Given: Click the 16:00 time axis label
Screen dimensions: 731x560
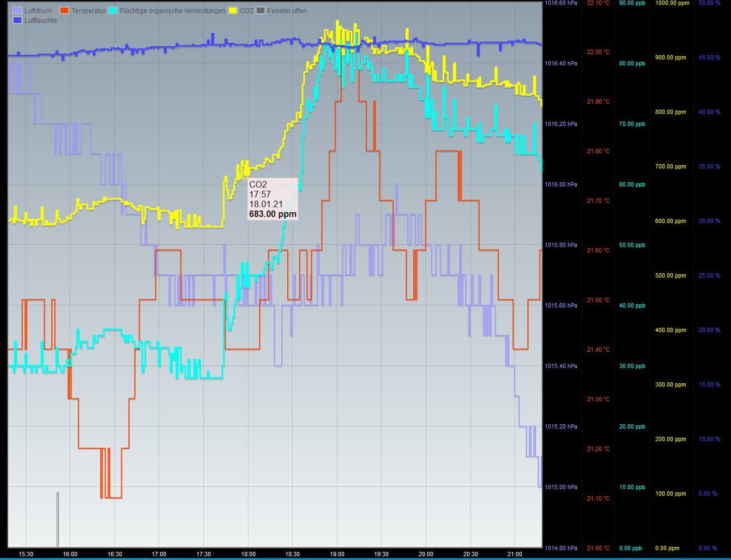Looking at the screenshot, I should (70, 555).
